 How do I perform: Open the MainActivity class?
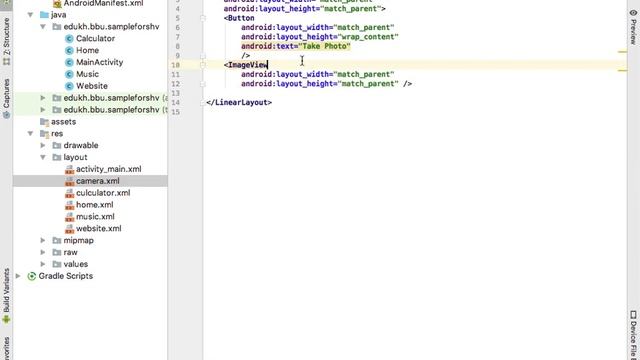[99, 62]
